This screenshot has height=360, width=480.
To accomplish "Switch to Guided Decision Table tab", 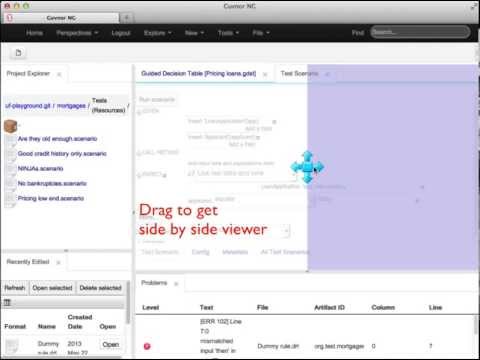I will click(199, 74).
